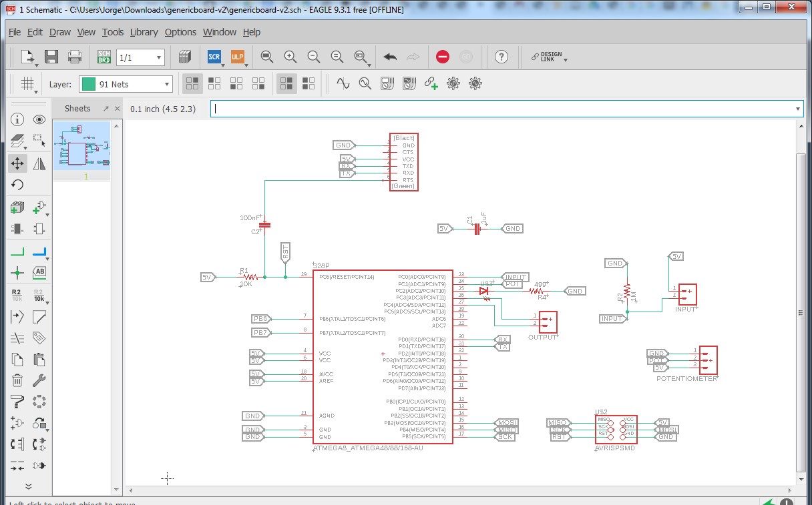Screen dimensions: 812x505
Task: Click the red Stop command icon
Action: click(x=442, y=57)
